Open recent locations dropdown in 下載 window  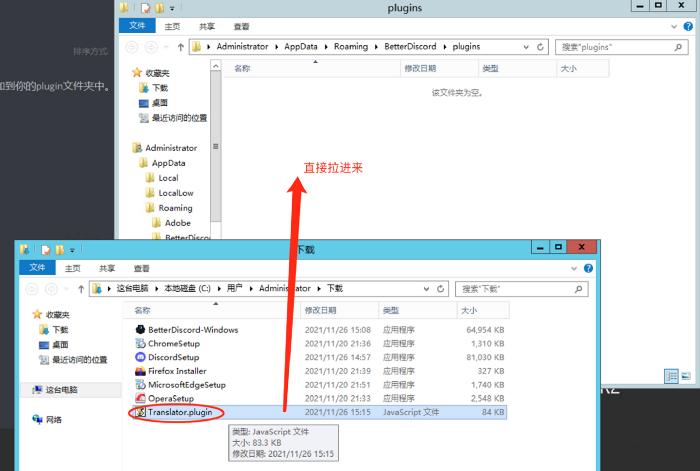[x=66, y=289]
